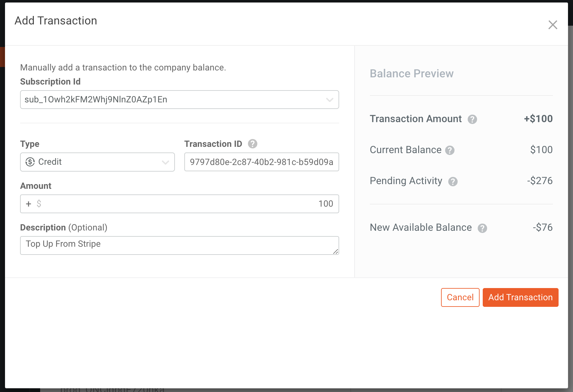Click the help icon beside Transaction ID
This screenshot has width=573, height=392.
253,144
